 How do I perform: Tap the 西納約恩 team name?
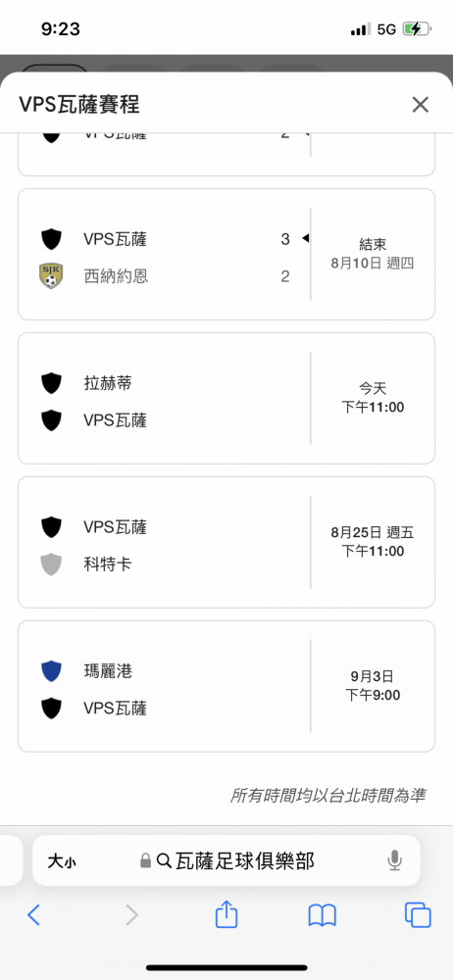[x=116, y=276]
